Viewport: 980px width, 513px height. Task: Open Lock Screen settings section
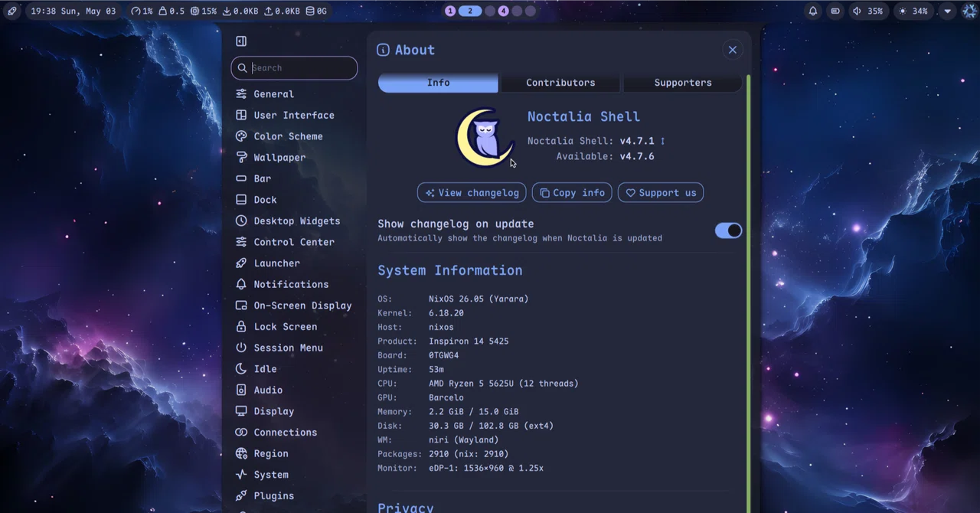click(x=294, y=326)
